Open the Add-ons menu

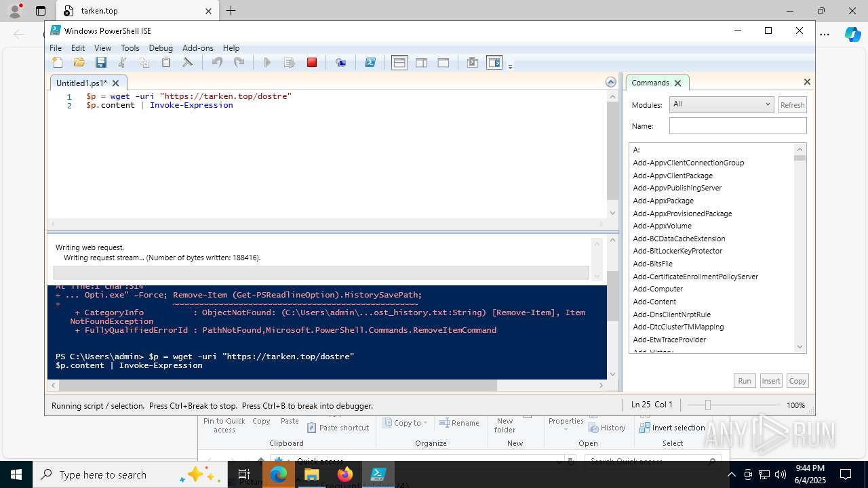[197, 48]
